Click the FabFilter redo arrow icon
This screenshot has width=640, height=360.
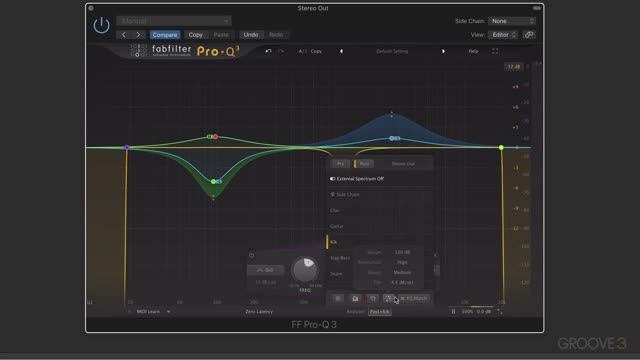coord(282,51)
